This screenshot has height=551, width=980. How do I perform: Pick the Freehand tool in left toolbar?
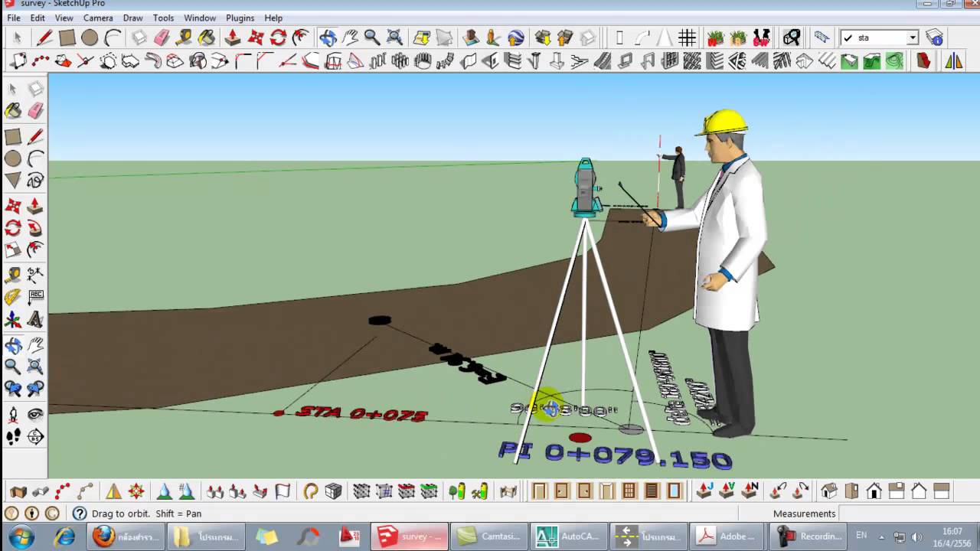35,181
